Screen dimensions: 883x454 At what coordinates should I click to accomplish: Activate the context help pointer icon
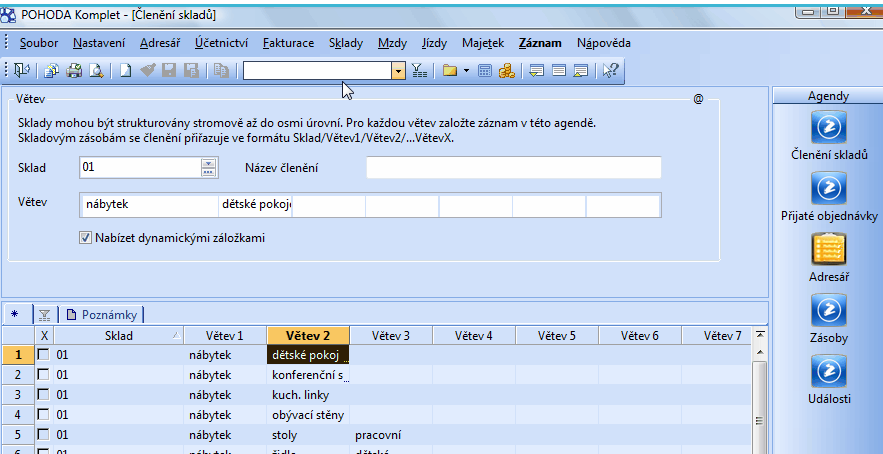click(610, 70)
